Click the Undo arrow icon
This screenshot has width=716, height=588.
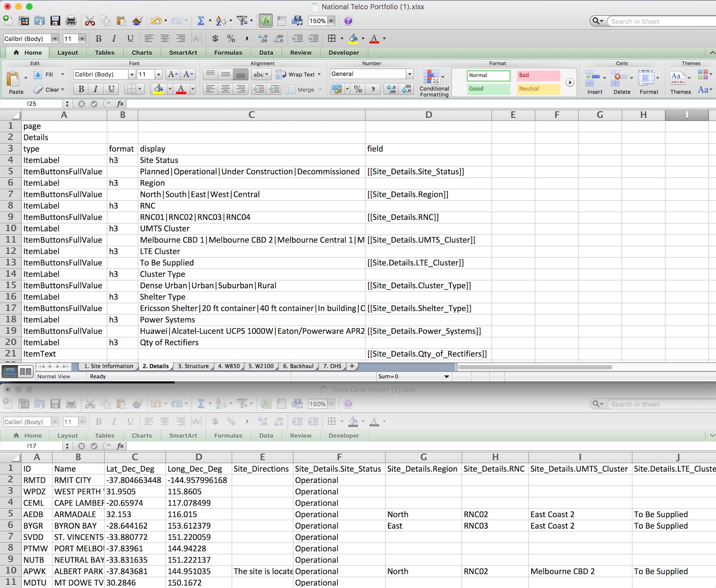click(156, 21)
